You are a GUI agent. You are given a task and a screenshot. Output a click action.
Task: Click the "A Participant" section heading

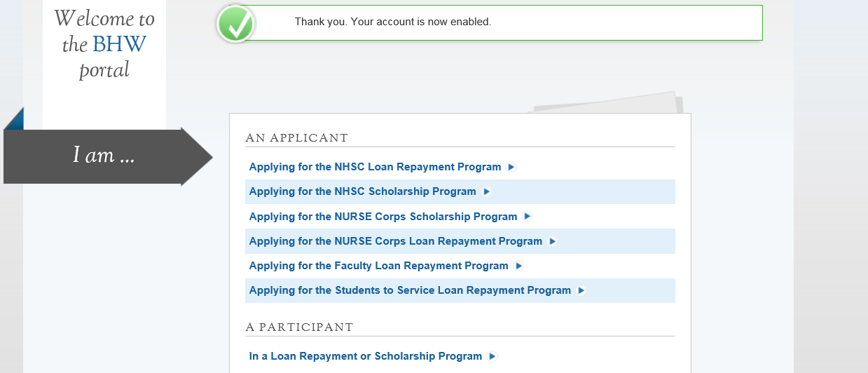(299, 327)
